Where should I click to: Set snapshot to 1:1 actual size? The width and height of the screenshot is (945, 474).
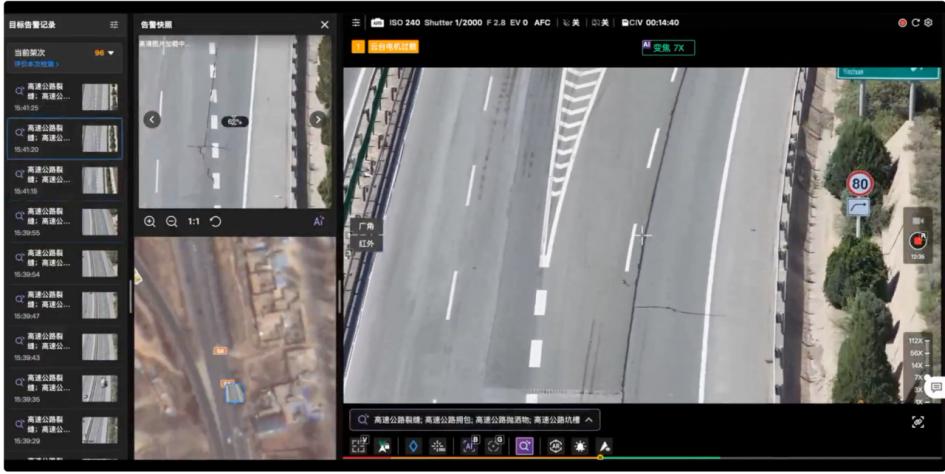click(194, 221)
